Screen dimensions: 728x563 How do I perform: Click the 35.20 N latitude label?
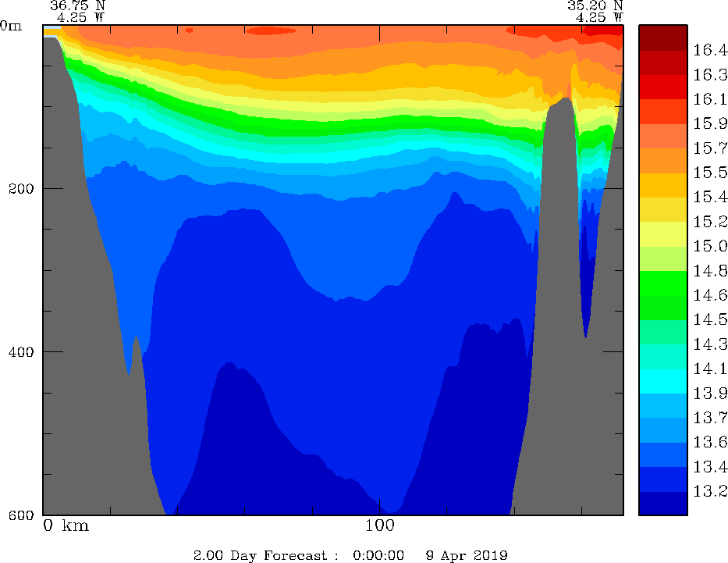595,5
